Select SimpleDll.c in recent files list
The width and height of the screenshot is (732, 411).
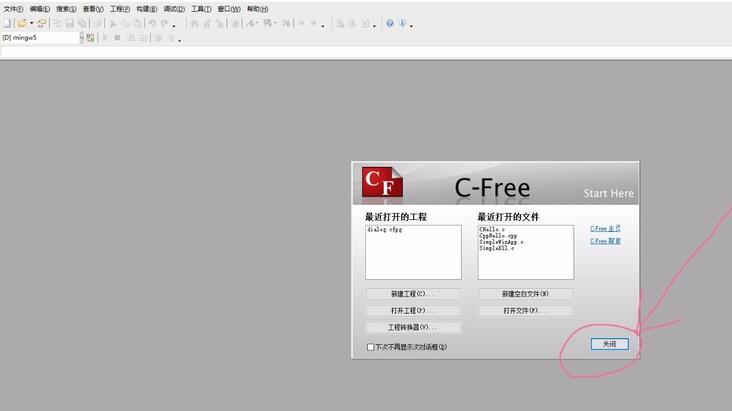[x=497, y=248]
